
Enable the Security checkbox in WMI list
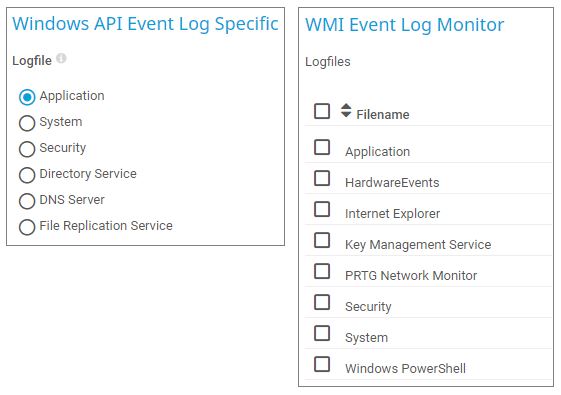point(322,302)
